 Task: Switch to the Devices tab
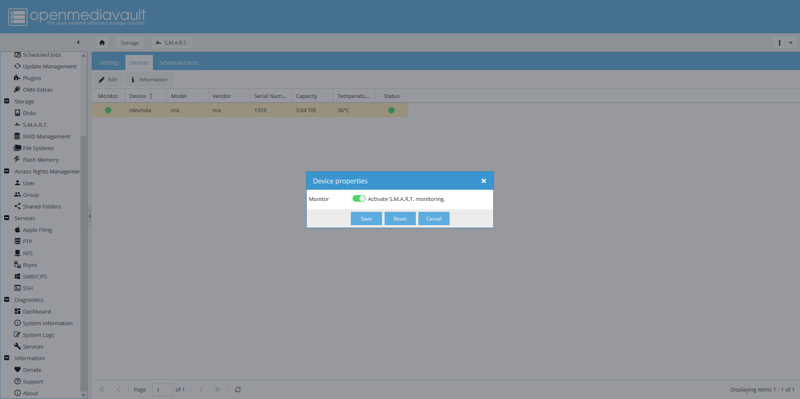[x=139, y=63]
